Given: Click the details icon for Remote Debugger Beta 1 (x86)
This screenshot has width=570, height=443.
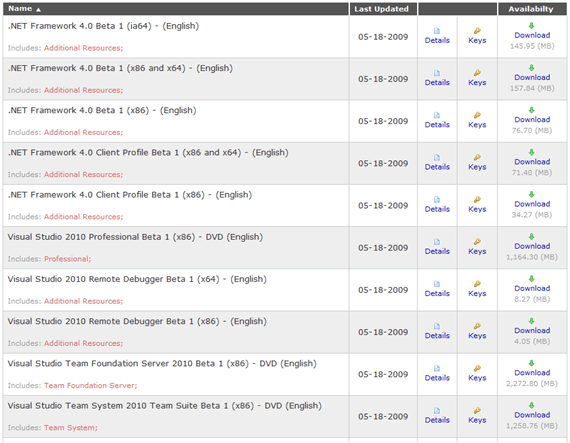Looking at the screenshot, I should pos(437,326).
